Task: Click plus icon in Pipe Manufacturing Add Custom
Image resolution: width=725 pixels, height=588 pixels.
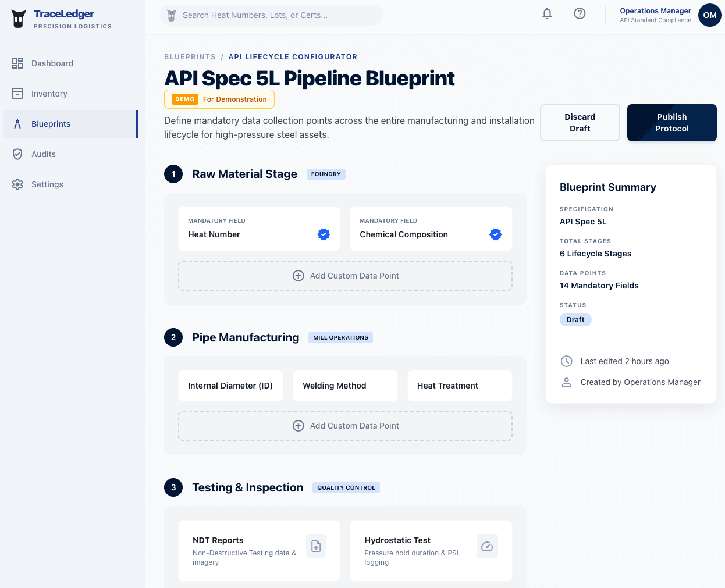Action: pyautogui.click(x=298, y=426)
